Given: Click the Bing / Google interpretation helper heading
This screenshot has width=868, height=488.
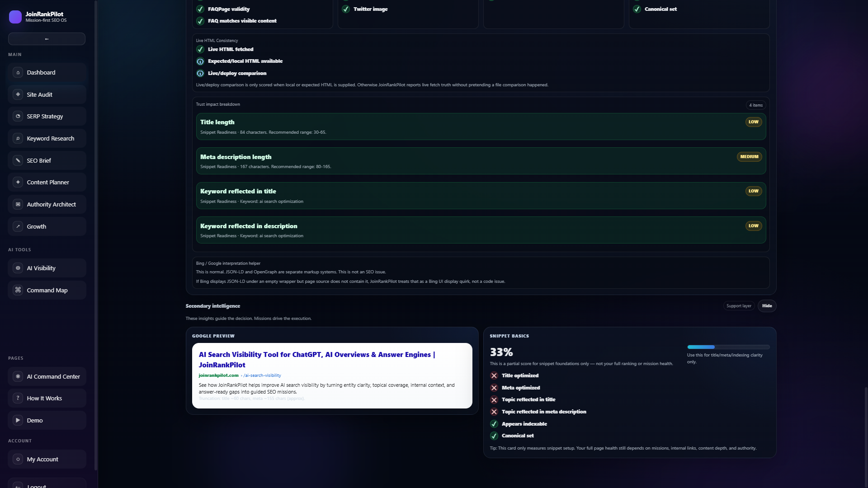Looking at the screenshot, I should [228, 263].
